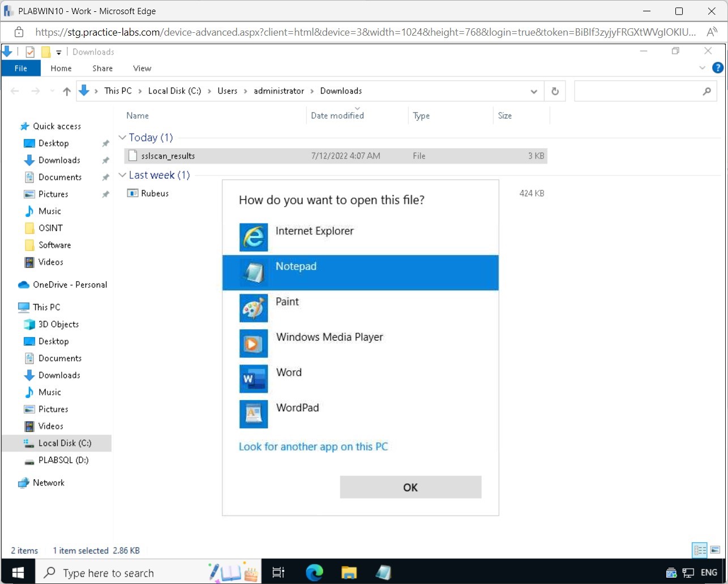
Task: Expand the ribbon using the chevron
Action: pos(702,68)
